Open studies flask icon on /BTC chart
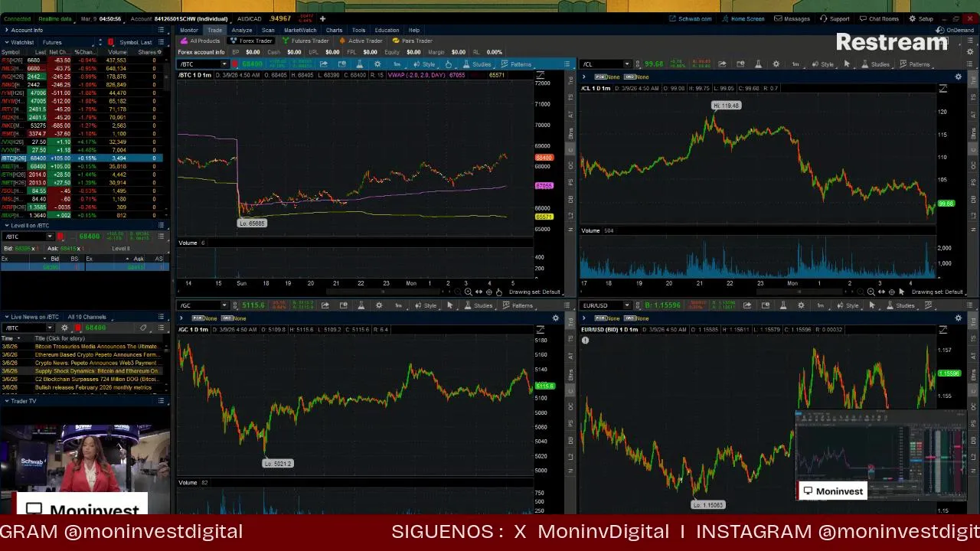 (x=358, y=64)
